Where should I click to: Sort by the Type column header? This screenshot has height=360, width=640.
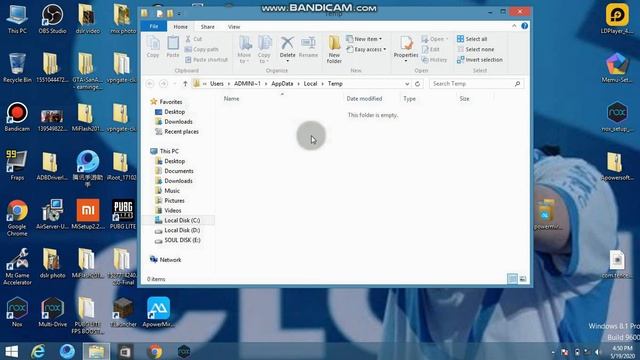tap(409, 99)
